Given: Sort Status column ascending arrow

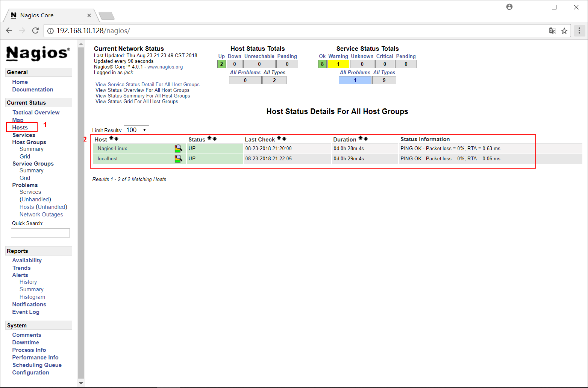Looking at the screenshot, I should click(x=209, y=138).
